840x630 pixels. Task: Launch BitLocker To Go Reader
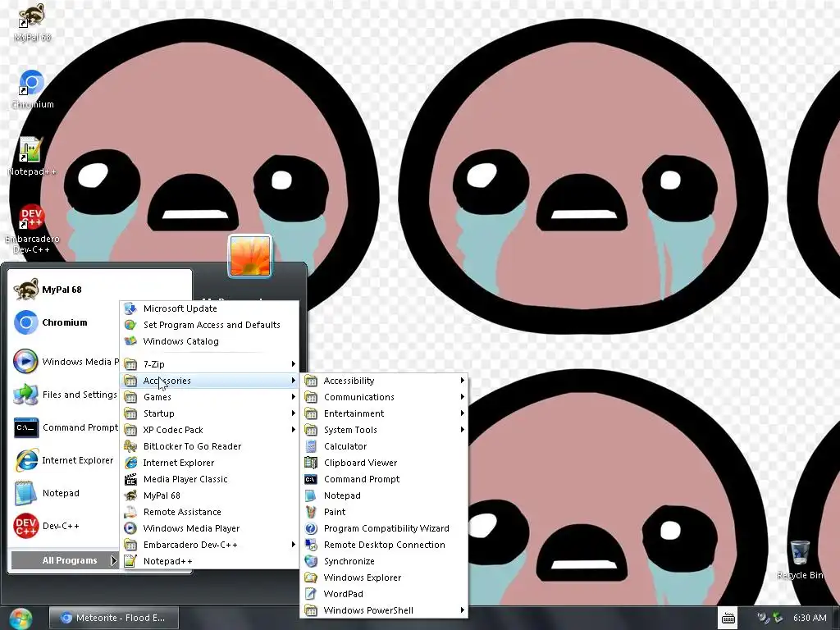point(209,446)
